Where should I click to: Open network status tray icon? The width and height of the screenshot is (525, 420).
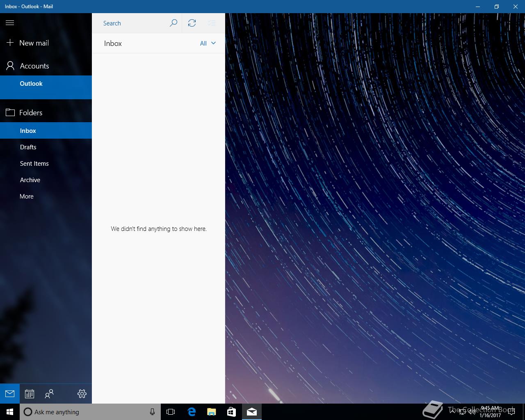pyautogui.click(x=462, y=412)
